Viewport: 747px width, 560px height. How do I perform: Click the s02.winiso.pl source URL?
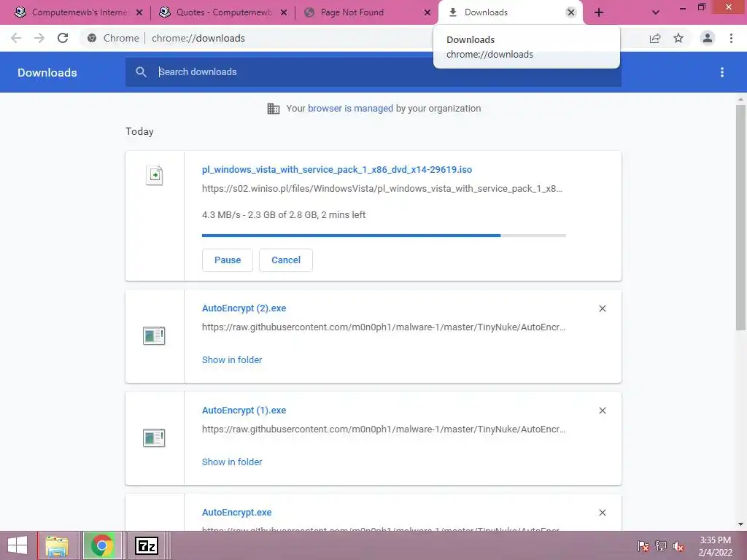coord(382,189)
